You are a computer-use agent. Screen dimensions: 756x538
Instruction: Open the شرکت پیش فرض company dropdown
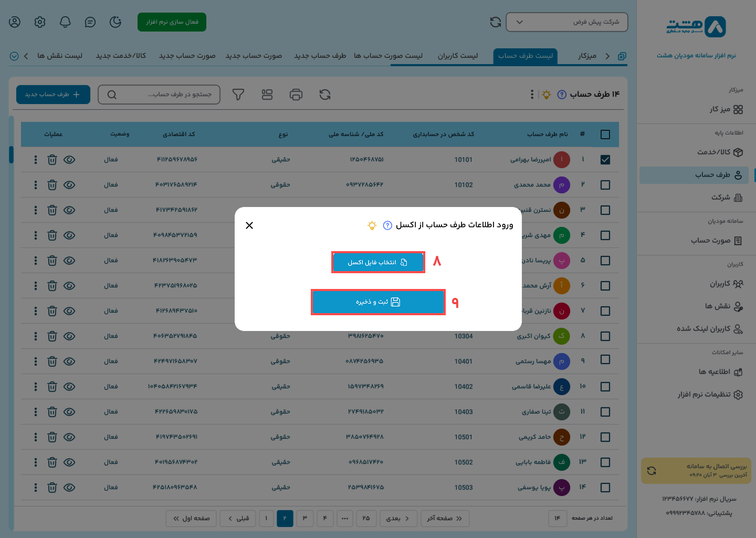pos(566,22)
